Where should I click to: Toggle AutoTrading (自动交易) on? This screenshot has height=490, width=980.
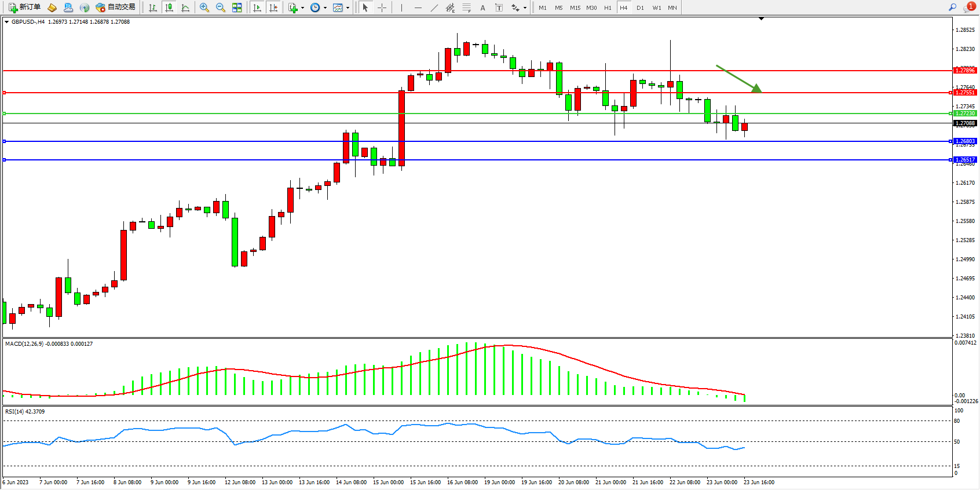[x=116, y=8]
